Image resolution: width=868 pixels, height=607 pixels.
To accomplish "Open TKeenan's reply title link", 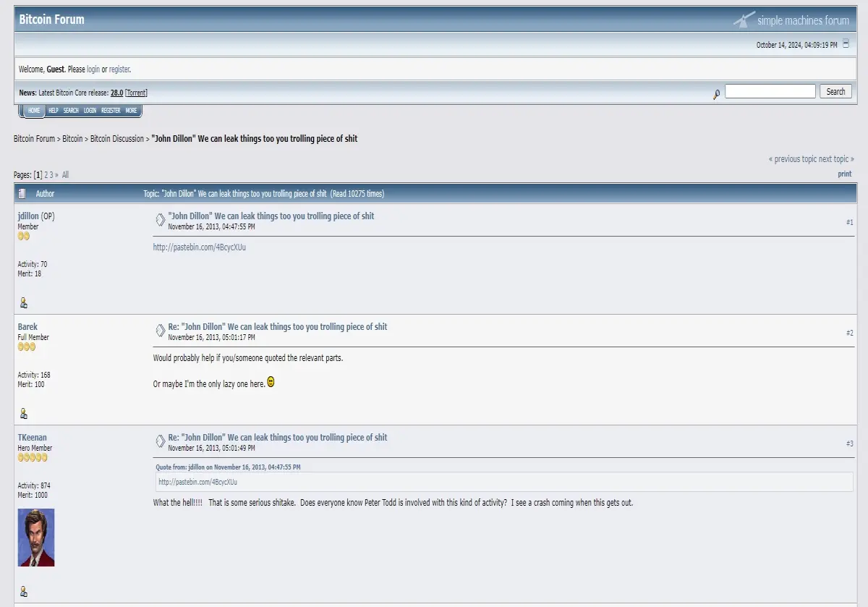I will coord(278,437).
